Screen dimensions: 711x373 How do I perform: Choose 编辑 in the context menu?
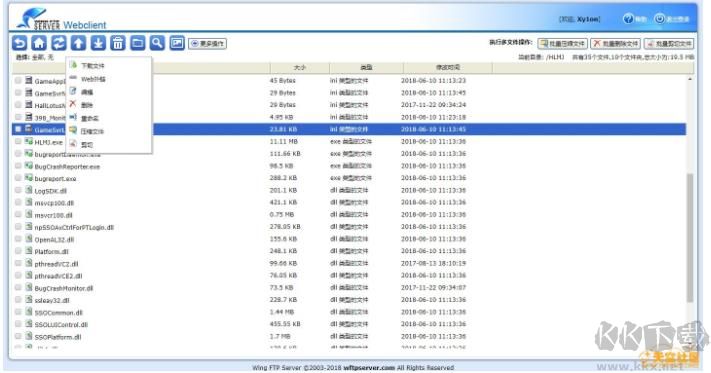[87, 92]
